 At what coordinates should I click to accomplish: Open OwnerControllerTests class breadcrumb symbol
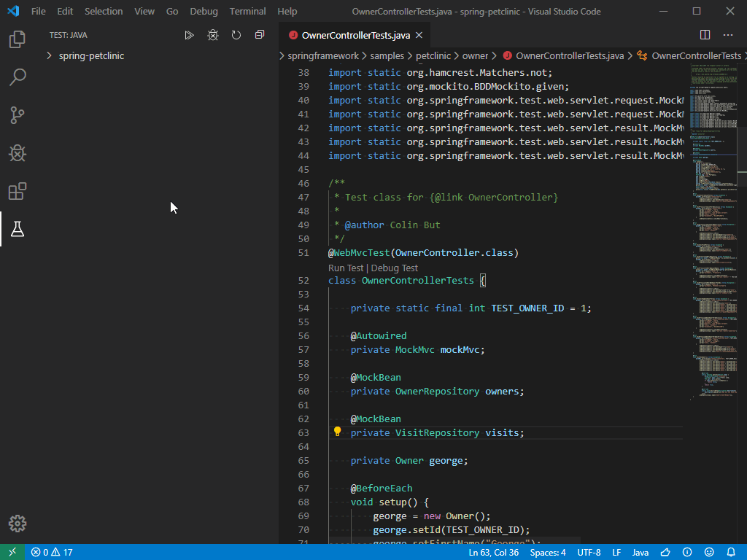coord(690,55)
